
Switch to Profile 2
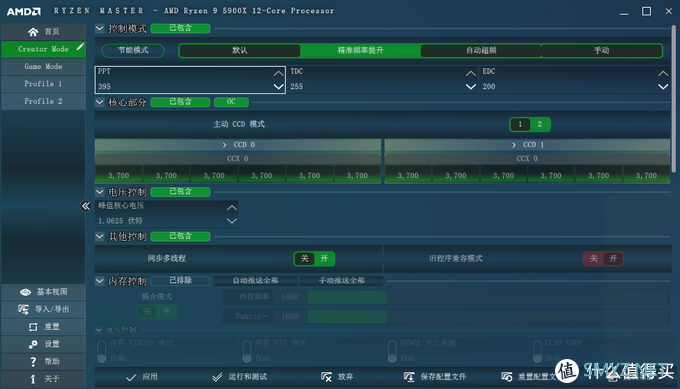click(43, 101)
